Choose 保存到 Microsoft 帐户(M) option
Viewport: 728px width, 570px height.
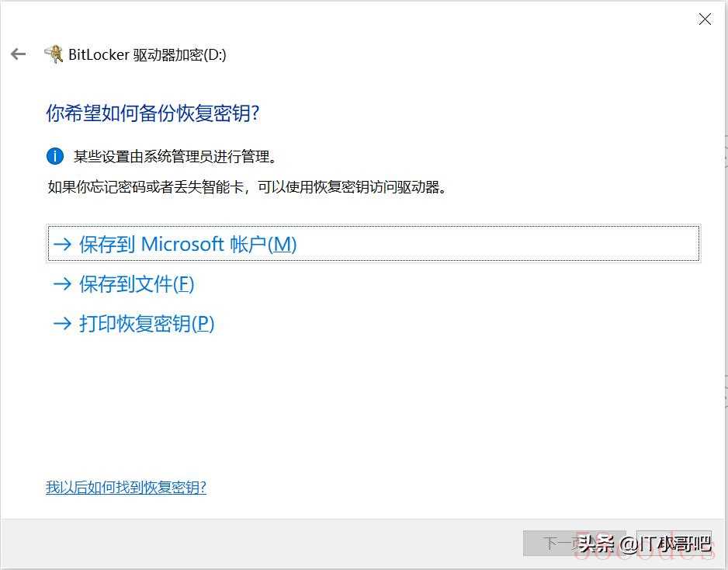coord(374,243)
